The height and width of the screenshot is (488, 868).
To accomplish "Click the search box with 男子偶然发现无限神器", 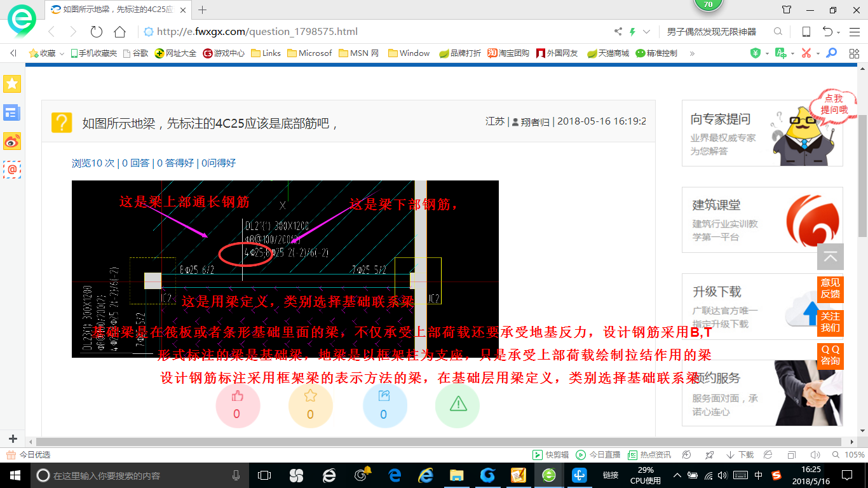I will point(712,32).
